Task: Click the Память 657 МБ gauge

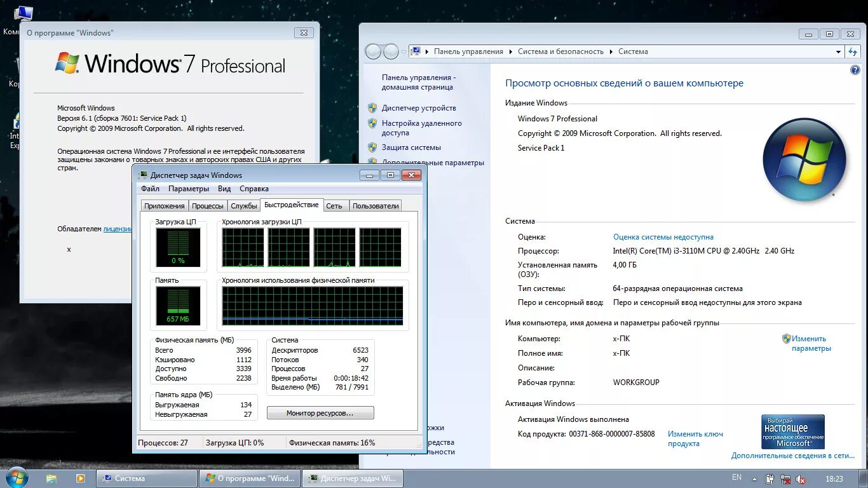Action: pos(178,306)
